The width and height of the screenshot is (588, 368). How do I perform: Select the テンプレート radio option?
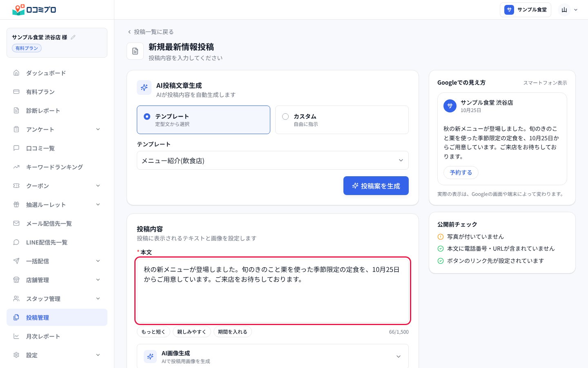(x=203, y=120)
